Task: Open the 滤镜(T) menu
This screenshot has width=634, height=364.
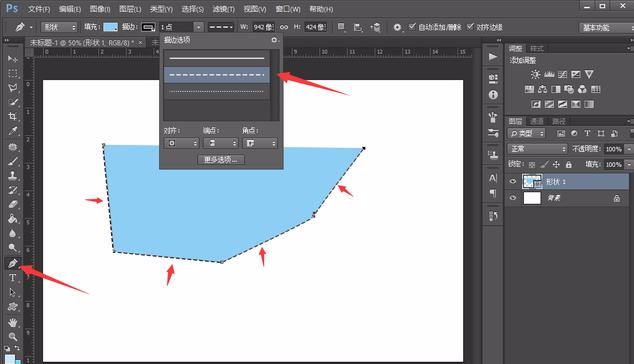Action: (x=223, y=8)
